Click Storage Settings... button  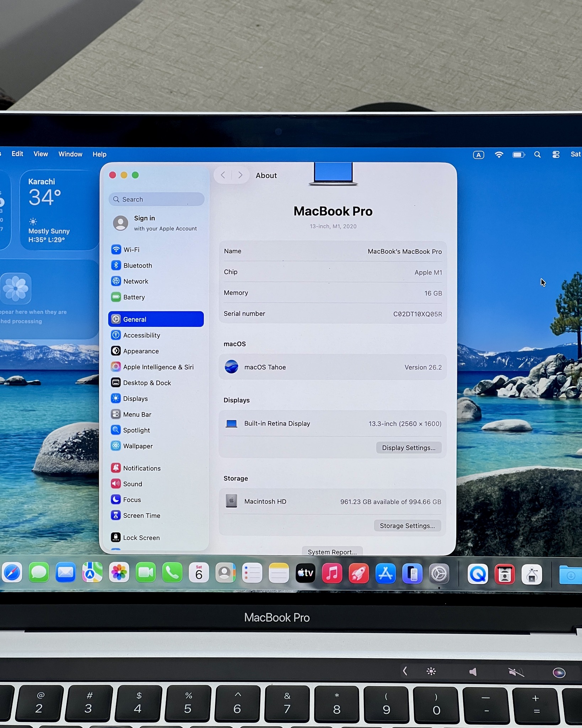[408, 526]
